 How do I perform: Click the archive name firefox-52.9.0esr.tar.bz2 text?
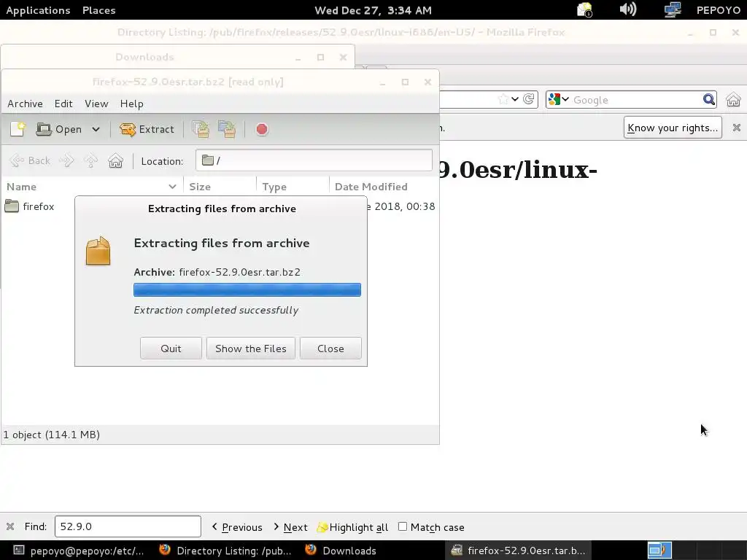(239, 272)
